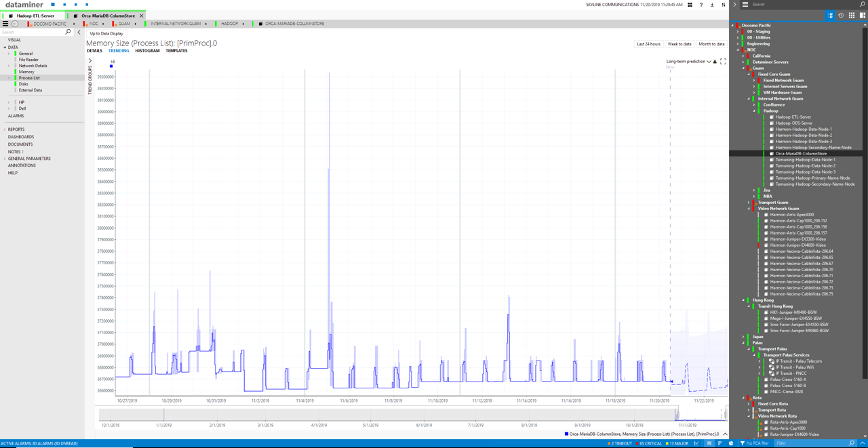The height and width of the screenshot is (448, 868).
Task: Toggle full screen graph icon
Action: 723,62
